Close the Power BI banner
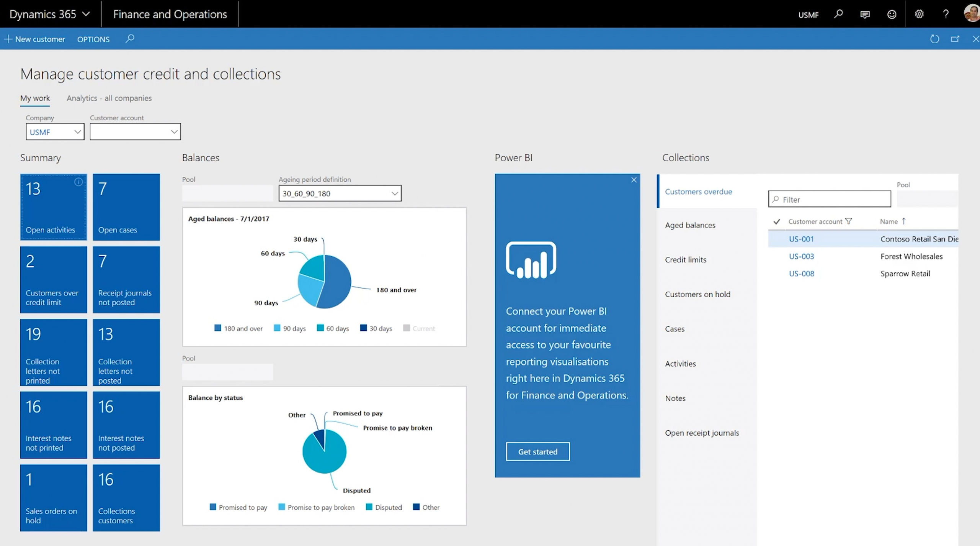The image size is (980, 546). click(x=634, y=180)
